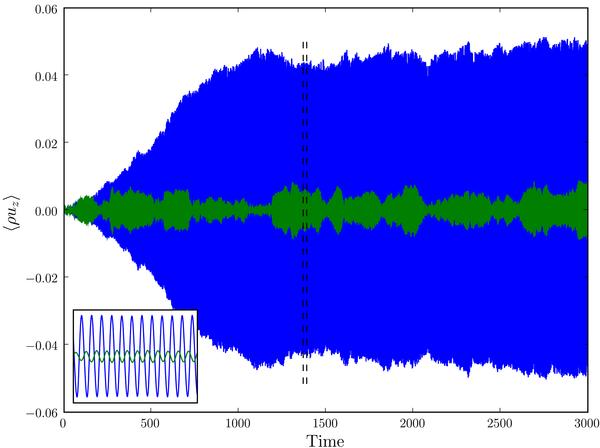Click y-axis tick label 0.06
This screenshot has width=600, height=448.
click(x=40, y=9)
